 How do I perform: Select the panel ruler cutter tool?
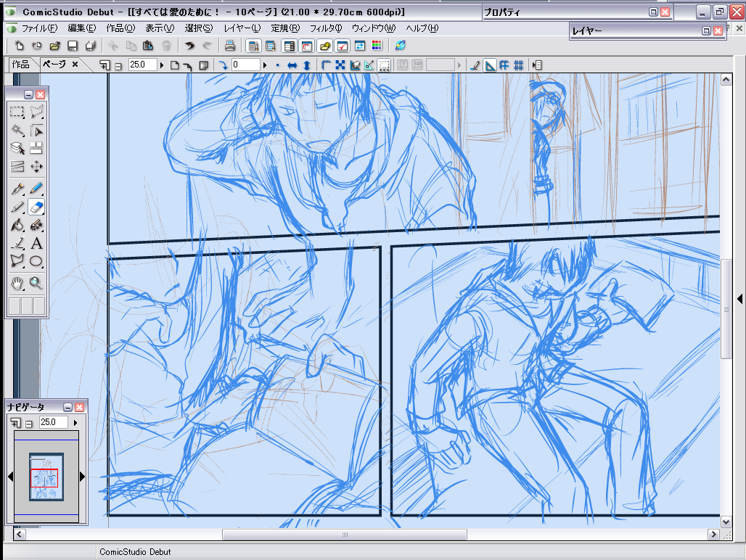[17, 166]
